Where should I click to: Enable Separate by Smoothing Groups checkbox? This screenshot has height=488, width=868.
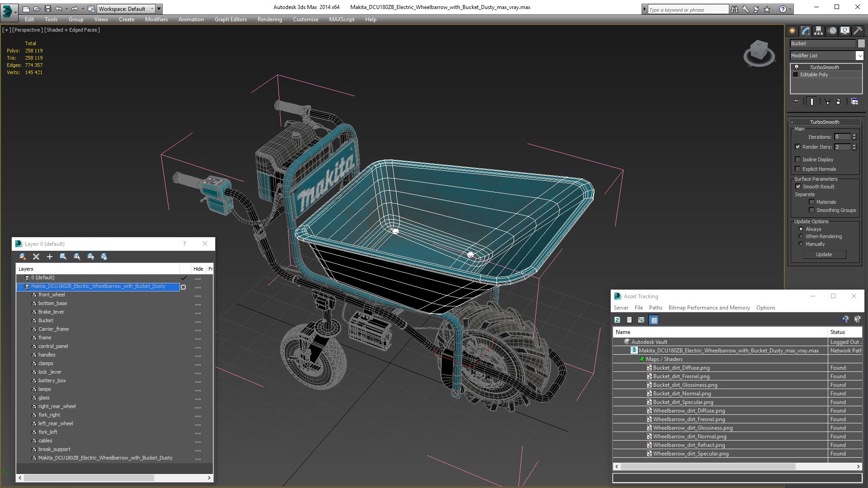[811, 210]
